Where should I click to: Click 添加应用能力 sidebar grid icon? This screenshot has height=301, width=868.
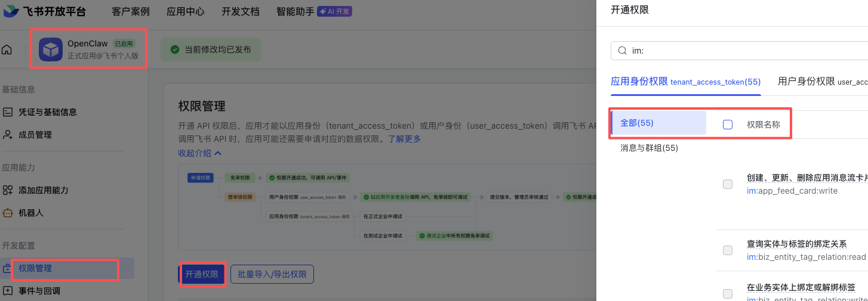click(8, 190)
